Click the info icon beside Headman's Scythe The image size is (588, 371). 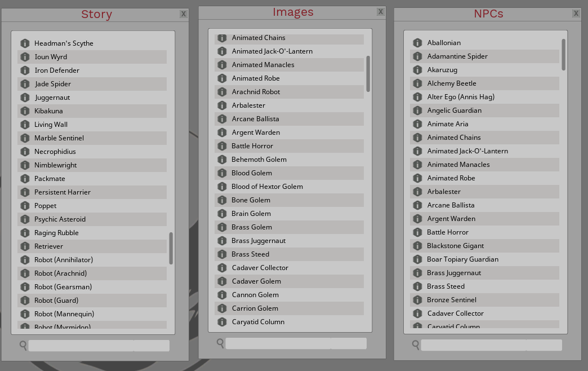pos(25,43)
